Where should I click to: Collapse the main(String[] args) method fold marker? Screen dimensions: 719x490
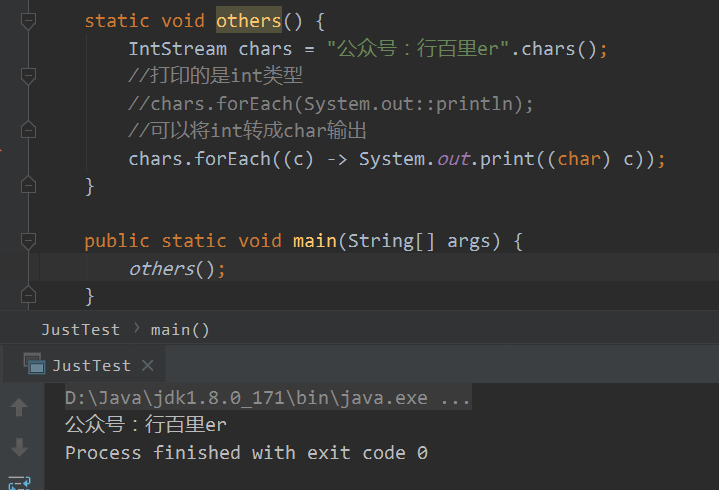click(x=28, y=241)
